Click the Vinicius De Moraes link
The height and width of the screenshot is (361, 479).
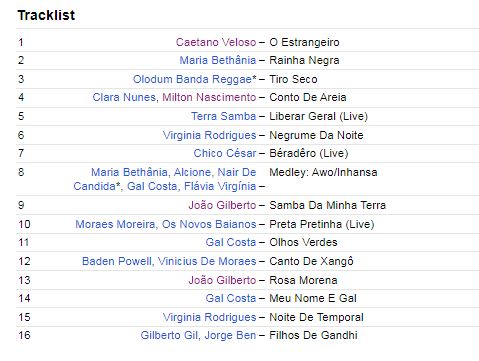click(x=207, y=261)
